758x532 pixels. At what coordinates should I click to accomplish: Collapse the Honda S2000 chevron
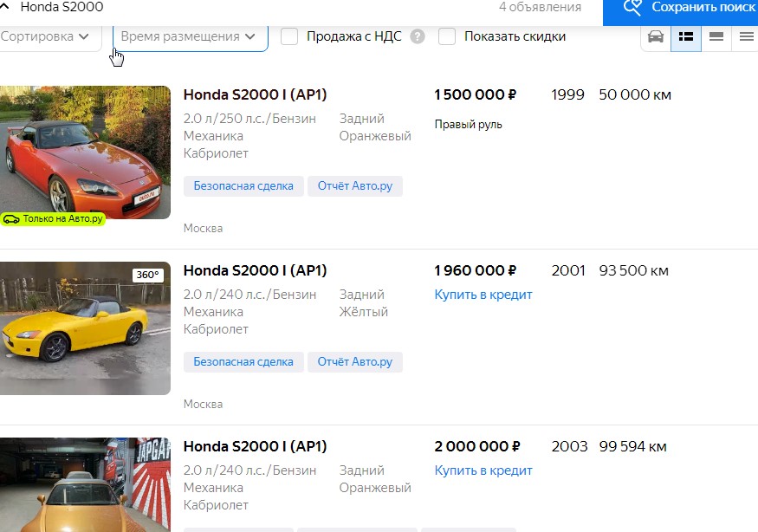(4, 6)
